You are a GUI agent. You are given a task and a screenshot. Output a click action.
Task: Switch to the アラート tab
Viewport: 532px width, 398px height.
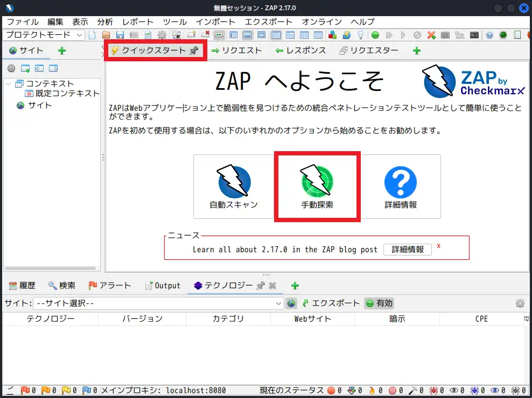pos(109,286)
